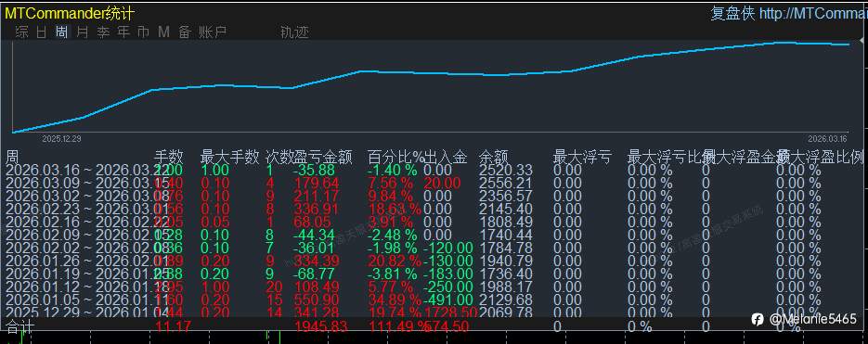Click the 合计 totals row label
The height and width of the screenshot is (344, 868).
(19, 326)
